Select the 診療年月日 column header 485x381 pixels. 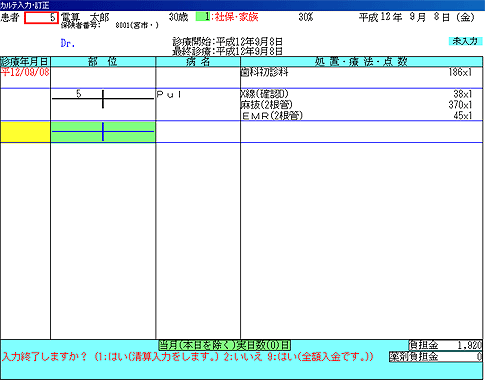coord(25,62)
